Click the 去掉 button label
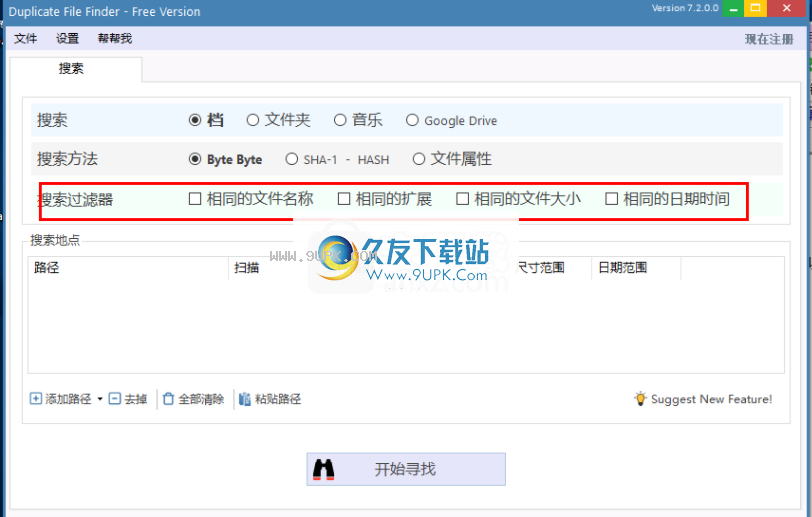The image size is (812, 517). click(x=136, y=399)
